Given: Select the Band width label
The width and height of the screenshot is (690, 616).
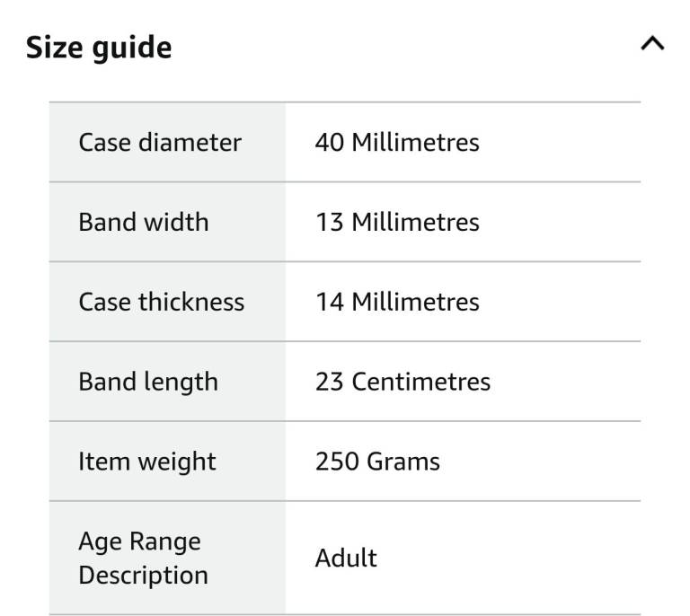Looking at the screenshot, I should tap(144, 222).
